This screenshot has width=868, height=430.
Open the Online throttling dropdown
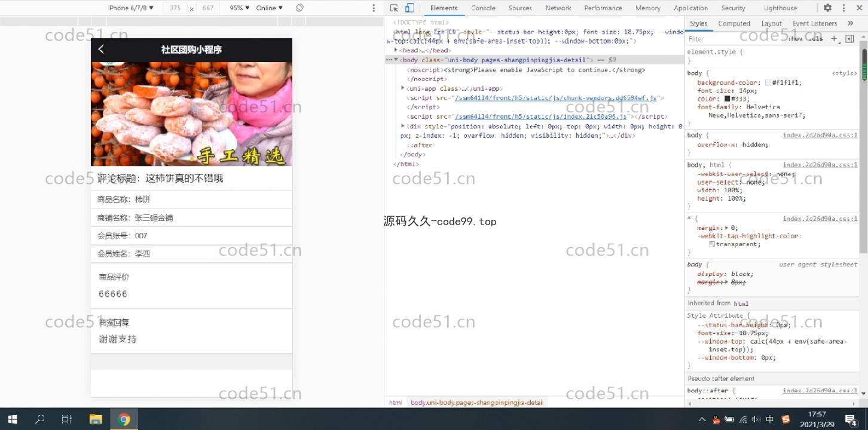270,8
